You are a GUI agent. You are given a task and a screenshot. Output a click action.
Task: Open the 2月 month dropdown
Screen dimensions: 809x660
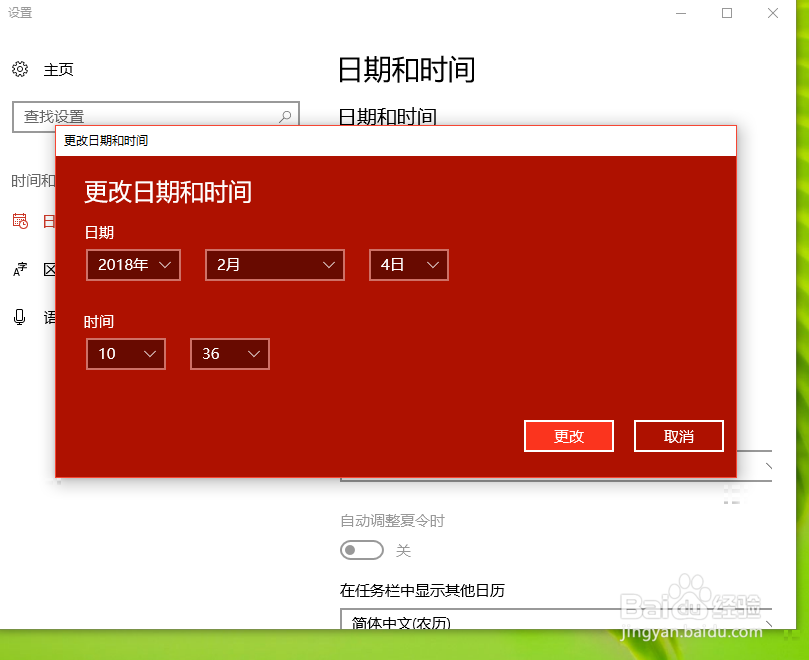click(274, 265)
